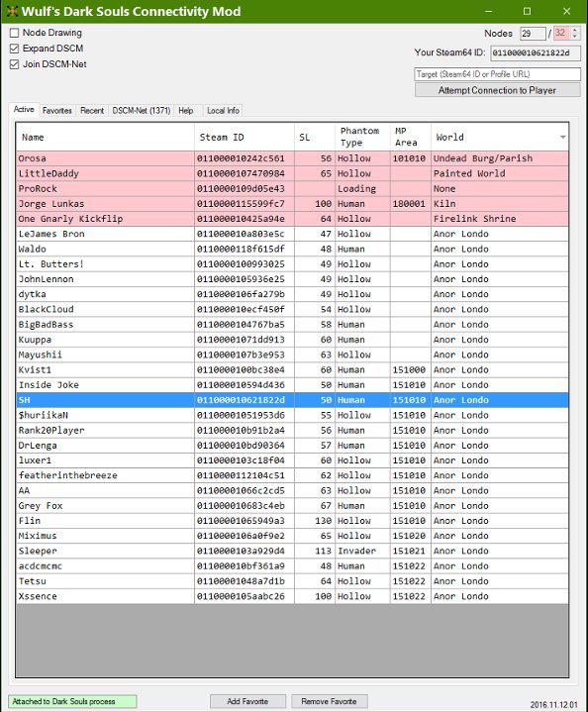
Task: Open the Recent tab
Action: point(92,110)
